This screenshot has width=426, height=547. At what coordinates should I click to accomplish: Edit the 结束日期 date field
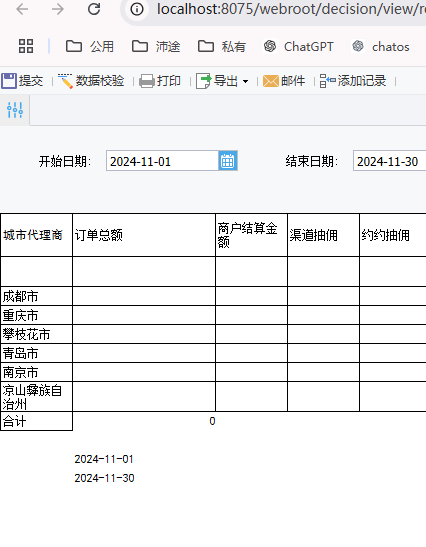389,161
